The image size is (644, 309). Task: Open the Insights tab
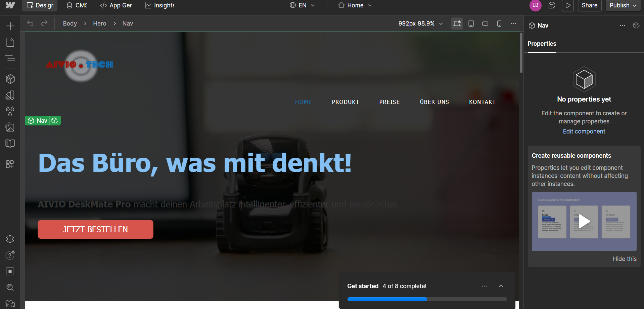pos(159,5)
